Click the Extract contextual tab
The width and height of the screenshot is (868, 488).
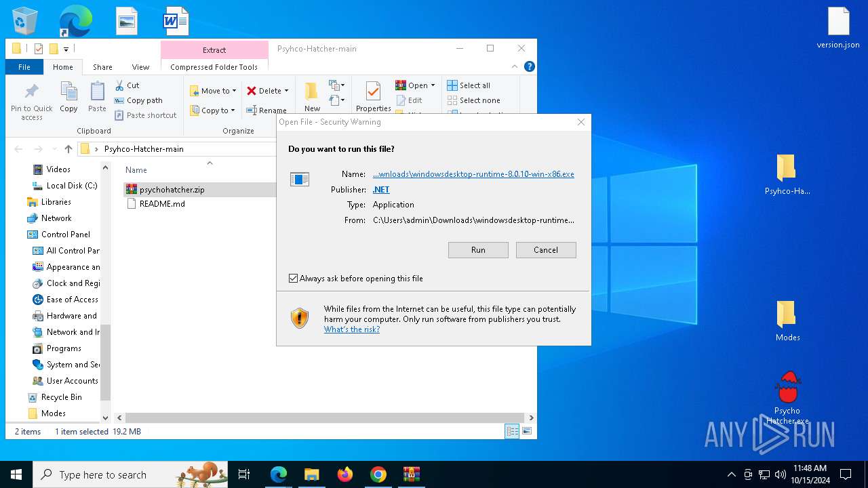pos(214,50)
